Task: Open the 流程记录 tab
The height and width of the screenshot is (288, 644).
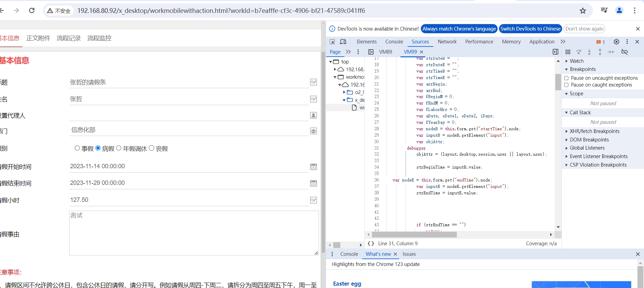Action: tap(69, 38)
